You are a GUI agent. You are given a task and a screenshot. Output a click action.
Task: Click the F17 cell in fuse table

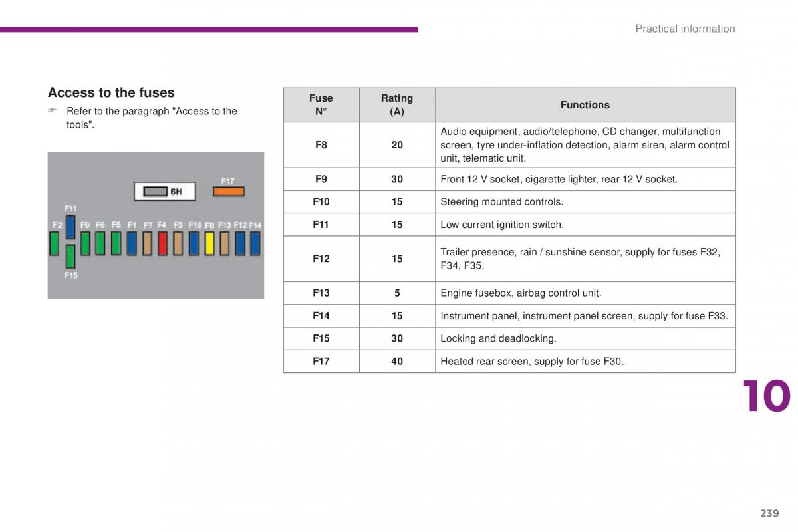point(321,362)
